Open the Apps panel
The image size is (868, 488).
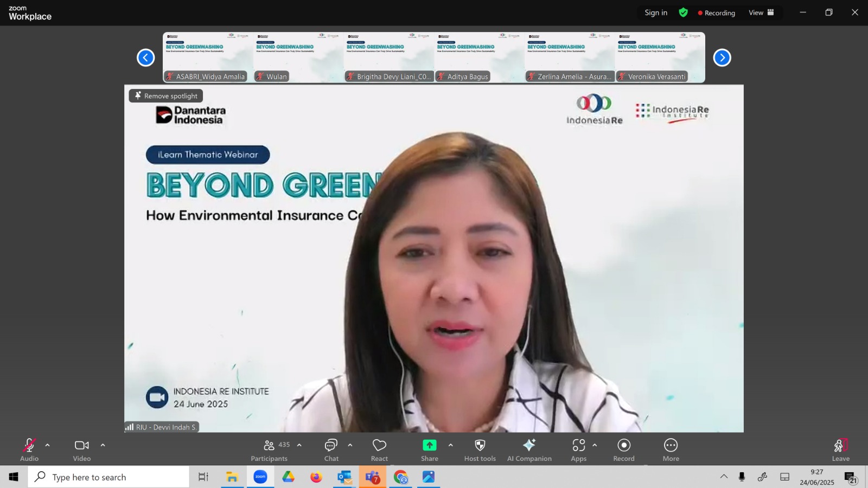coord(578,450)
